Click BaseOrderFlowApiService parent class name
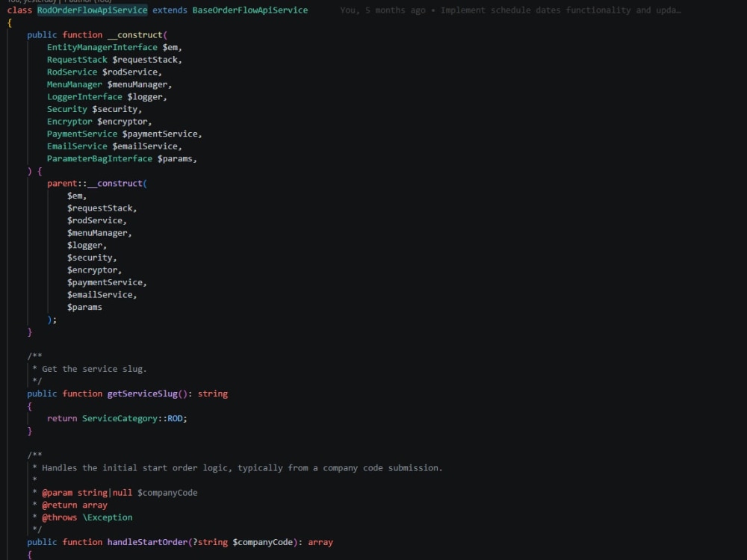Image resolution: width=747 pixels, height=560 pixels. [x=250, y=10]
